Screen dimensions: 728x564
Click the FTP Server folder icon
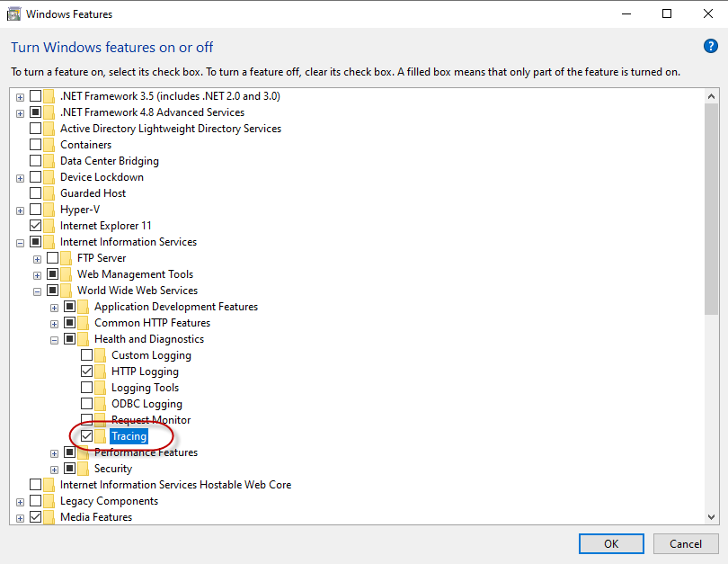(67, 258)
